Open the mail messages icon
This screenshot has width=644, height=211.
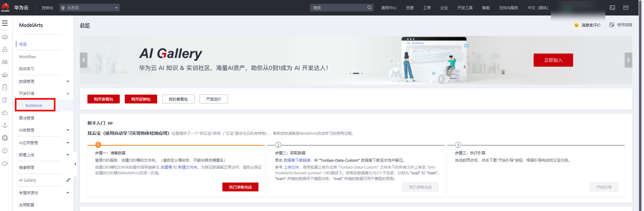pos(626,8)
